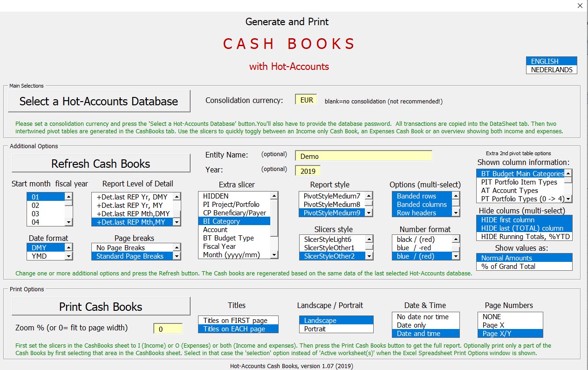Click down arrow of Start month list
The image size is (588, 370).
(x=69, y=222)
